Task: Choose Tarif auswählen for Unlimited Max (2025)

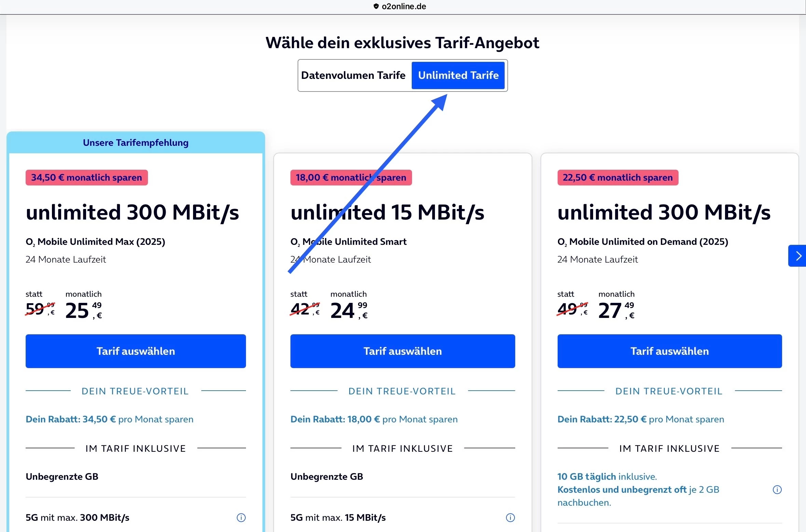Action: (x=136, y=351)
